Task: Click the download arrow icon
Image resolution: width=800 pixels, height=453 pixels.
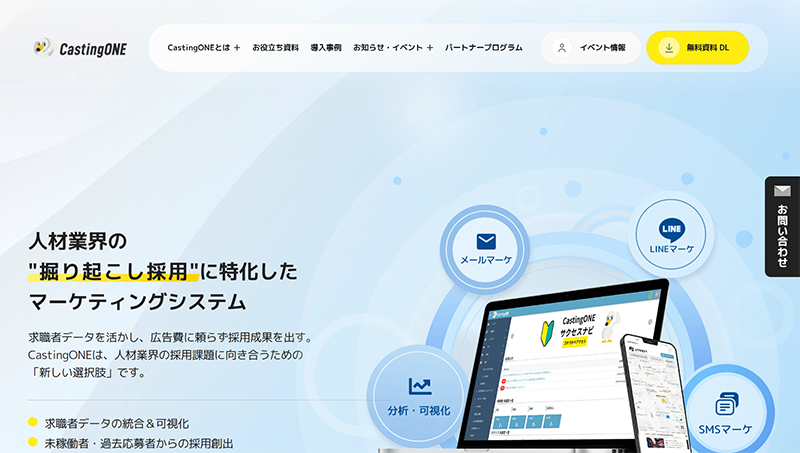Action: pos(669,48)
